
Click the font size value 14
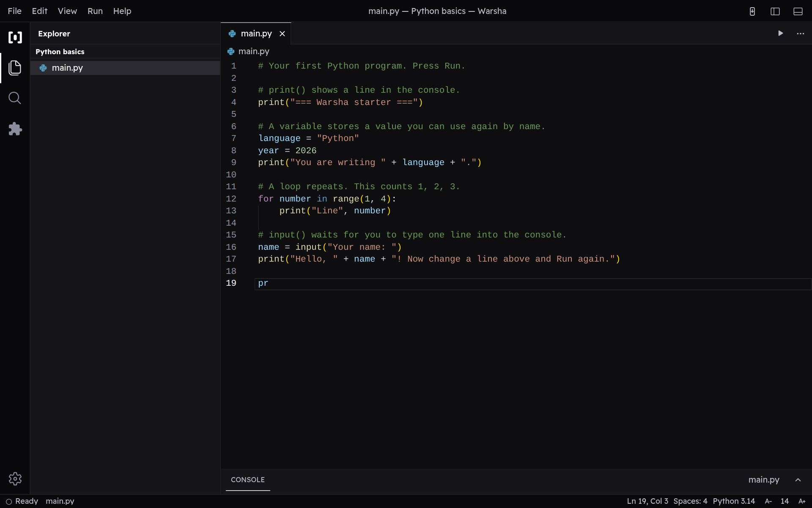coord(785,501)
